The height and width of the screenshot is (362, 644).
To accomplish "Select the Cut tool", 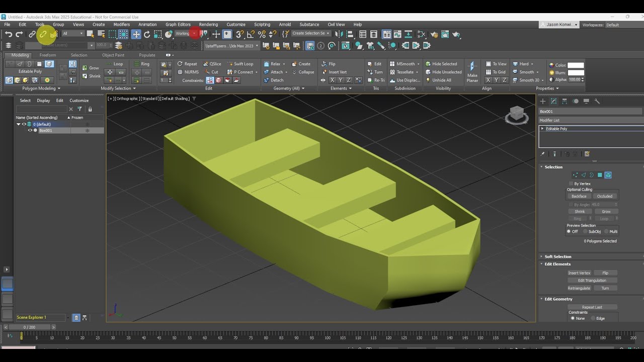I will point(212,72).
